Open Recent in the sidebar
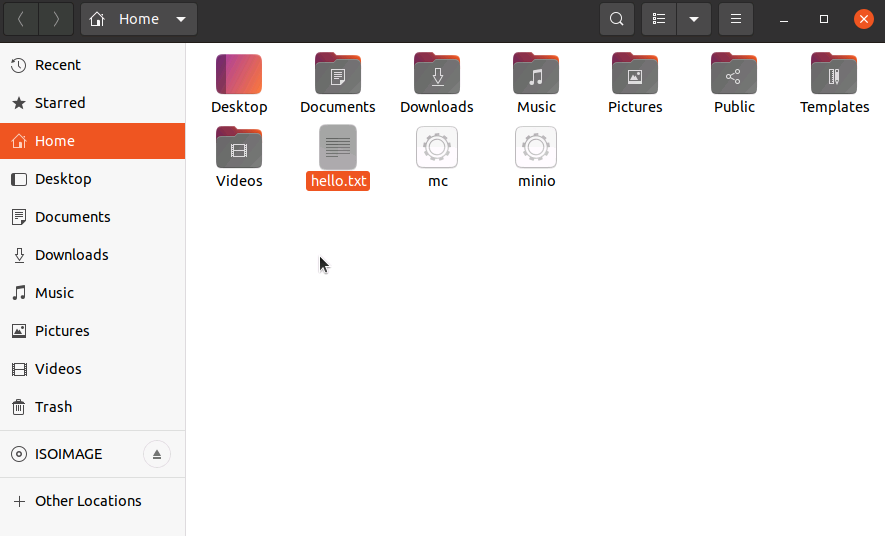This screenshot has width=885, height=536. (58, 65)
